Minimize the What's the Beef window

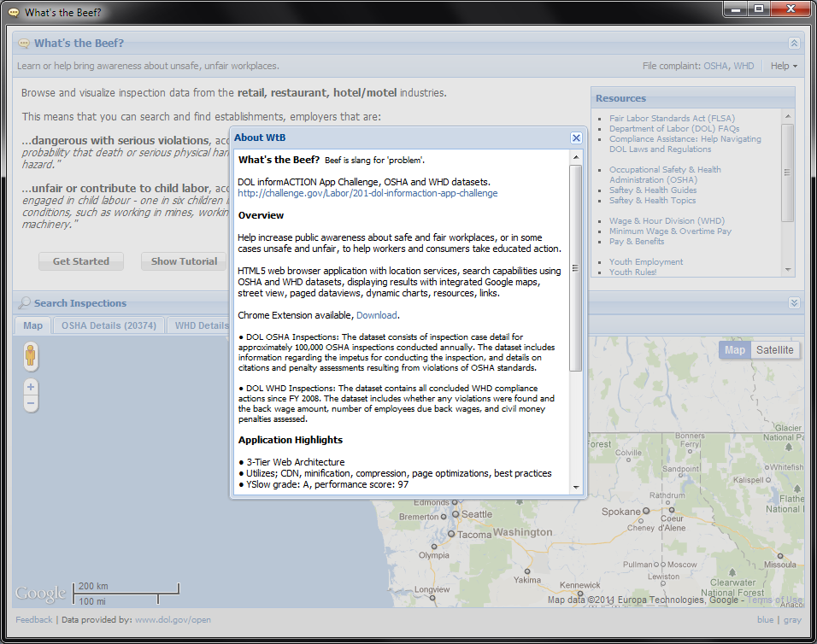point(736,9)
